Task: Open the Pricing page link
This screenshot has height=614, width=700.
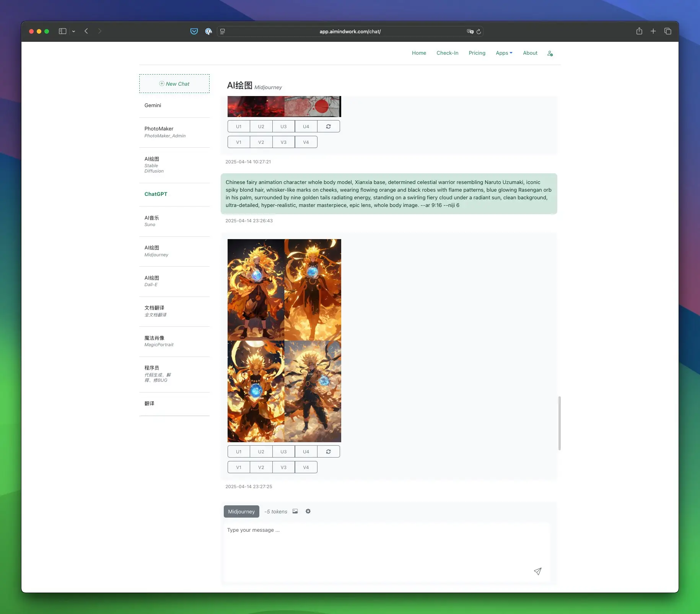Action: click(x=477, y=53)
